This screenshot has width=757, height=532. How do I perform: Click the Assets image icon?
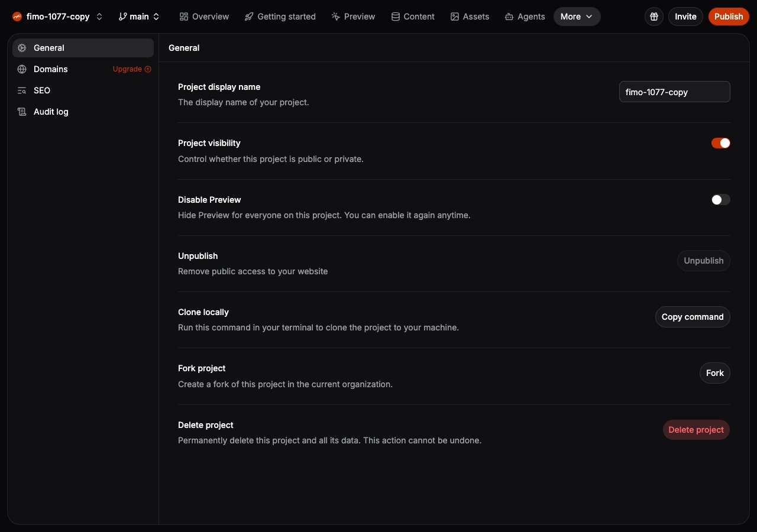[455, 17]
